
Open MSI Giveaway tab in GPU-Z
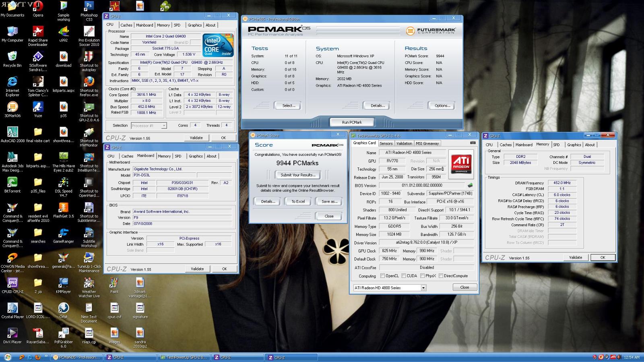[x=427, y=143]
